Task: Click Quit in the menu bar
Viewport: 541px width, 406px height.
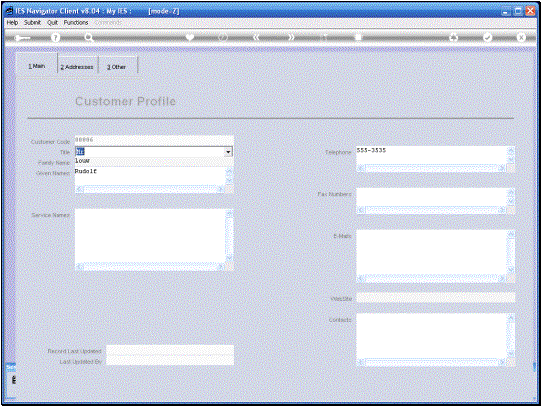Action: point(52,22)
